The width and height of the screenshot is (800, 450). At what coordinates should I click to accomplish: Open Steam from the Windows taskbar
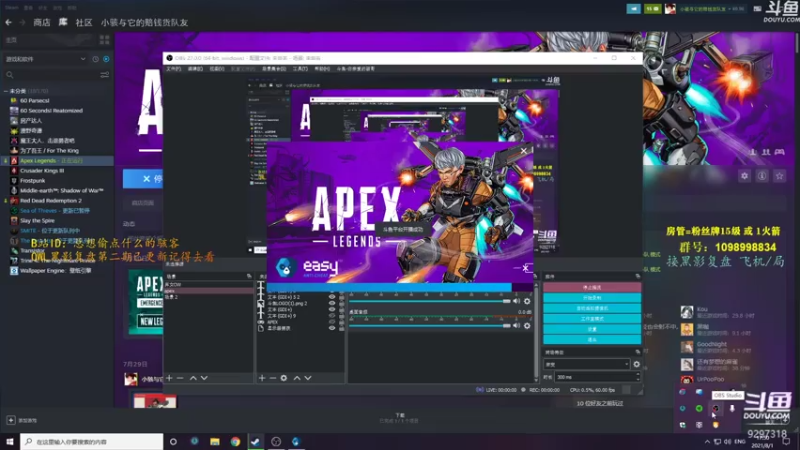(255, 441)
